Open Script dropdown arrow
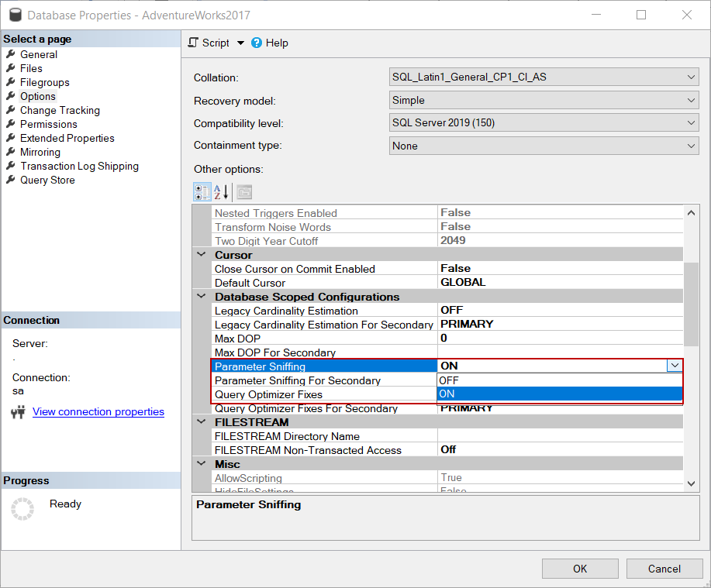The width and height of the screenshot is (711, 588). click(240, 43)
